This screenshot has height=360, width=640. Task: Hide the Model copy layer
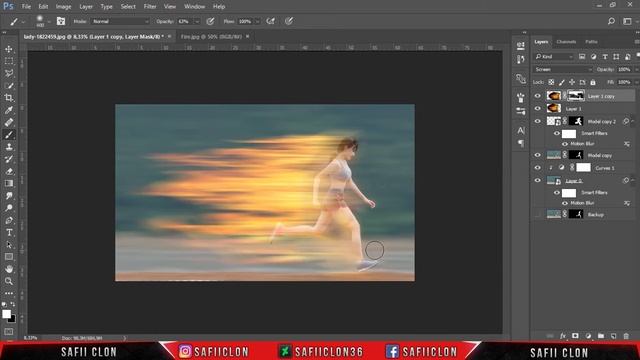click(x=538, y=155)
